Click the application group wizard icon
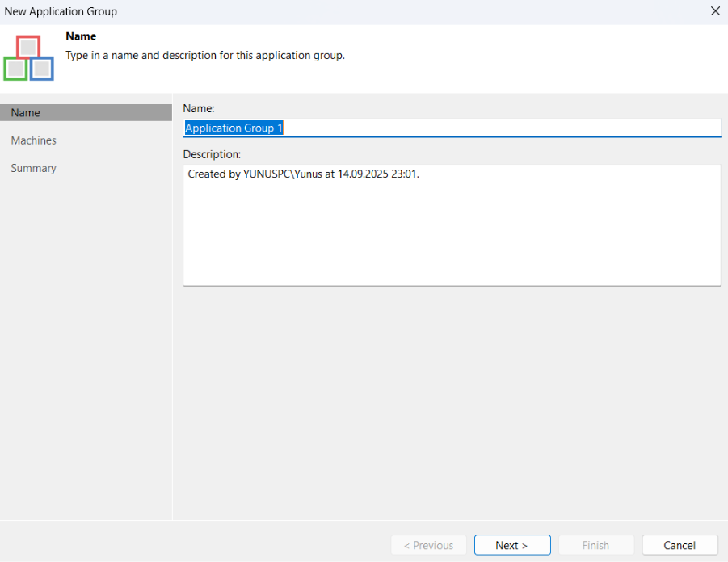Image resolution: width=728 pixels, height=562 pixels. coord(28,58)
